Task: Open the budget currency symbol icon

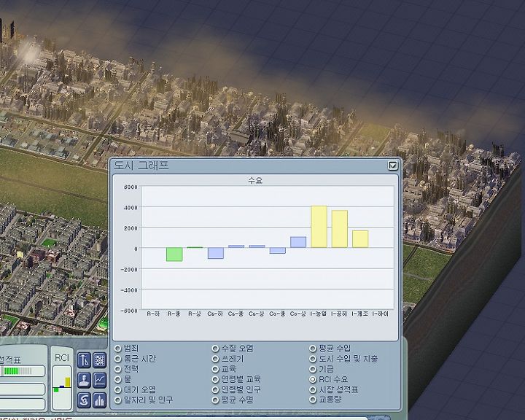Action: tap(84, 400)
